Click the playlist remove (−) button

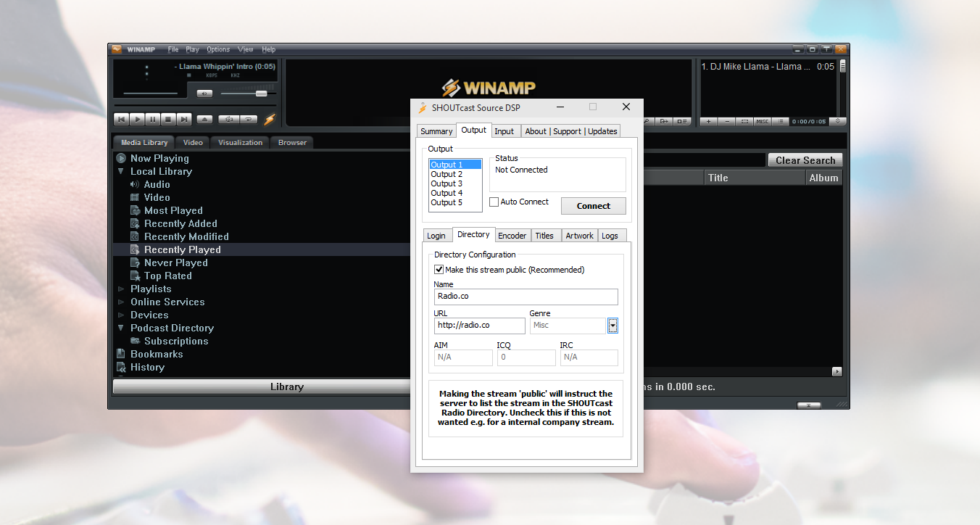pyautogui.click(x=727, y=121)
